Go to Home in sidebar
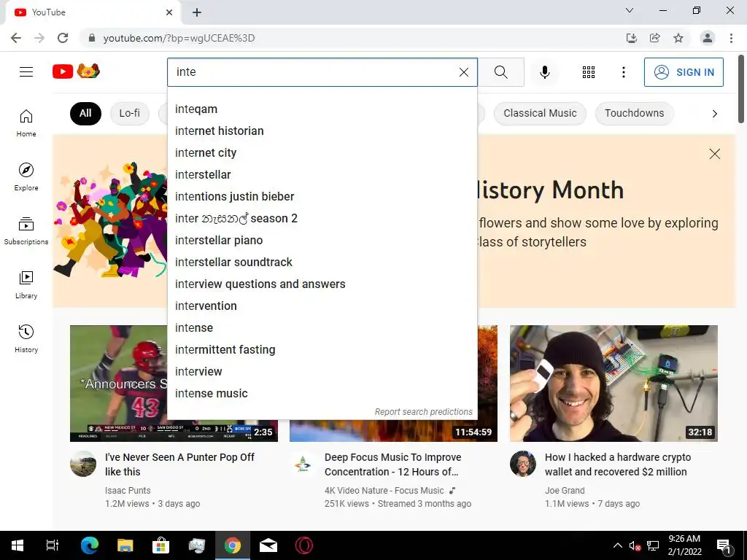The image size is (747, 560). pyautogui.click(x=26, y=122)
